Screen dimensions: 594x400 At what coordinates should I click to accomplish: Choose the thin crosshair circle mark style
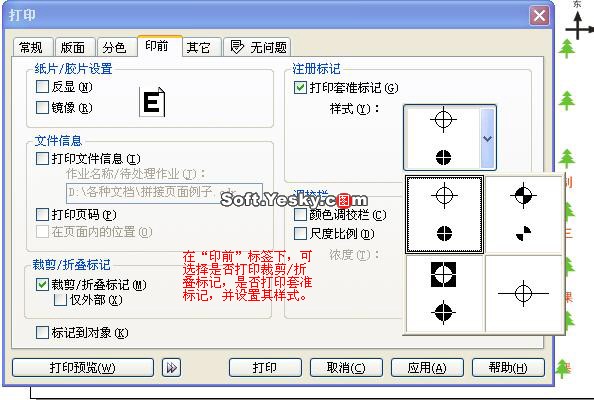pos(444,214)
